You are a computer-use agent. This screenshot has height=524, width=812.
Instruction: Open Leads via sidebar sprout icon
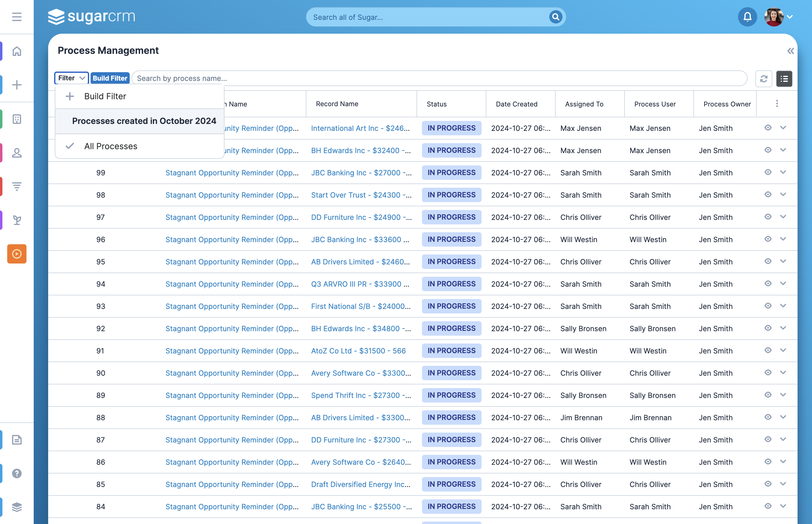pos(17,220)
